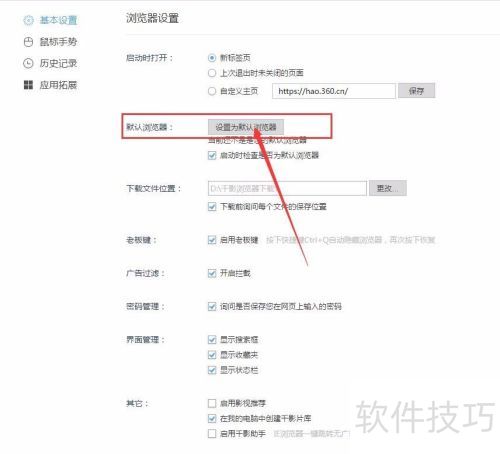Click the 下载文件位置 label
500x454 pixels.
[153, 189]
